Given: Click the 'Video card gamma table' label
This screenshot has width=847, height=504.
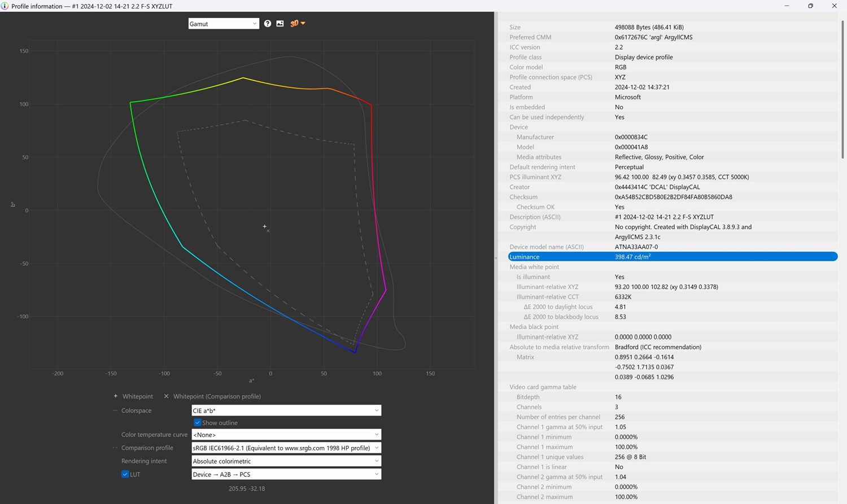Looking at the screenshot, I should tap(543, 387).
